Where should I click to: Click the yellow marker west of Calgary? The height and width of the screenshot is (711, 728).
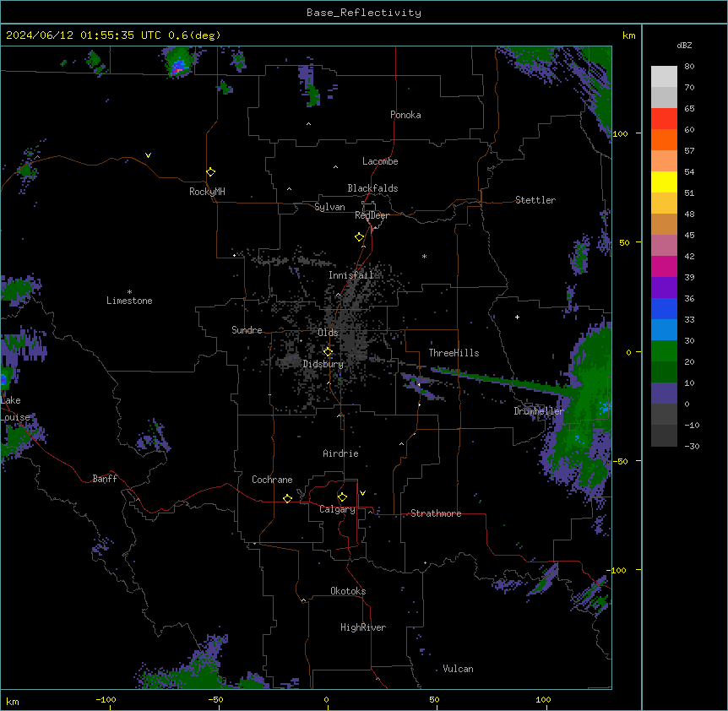[x=287, y=498]
